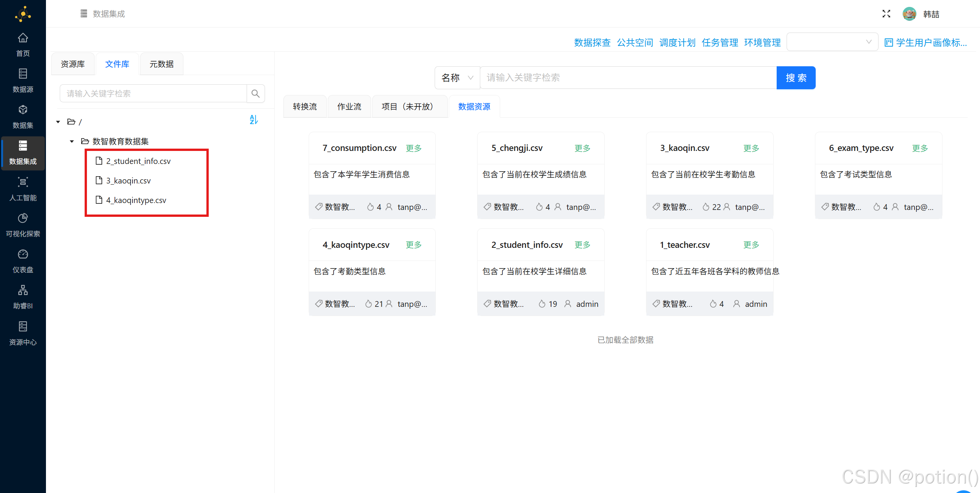Select 4_kaoqintype.csv in the file tree
The image size is (980, 493).
(136, 200)
